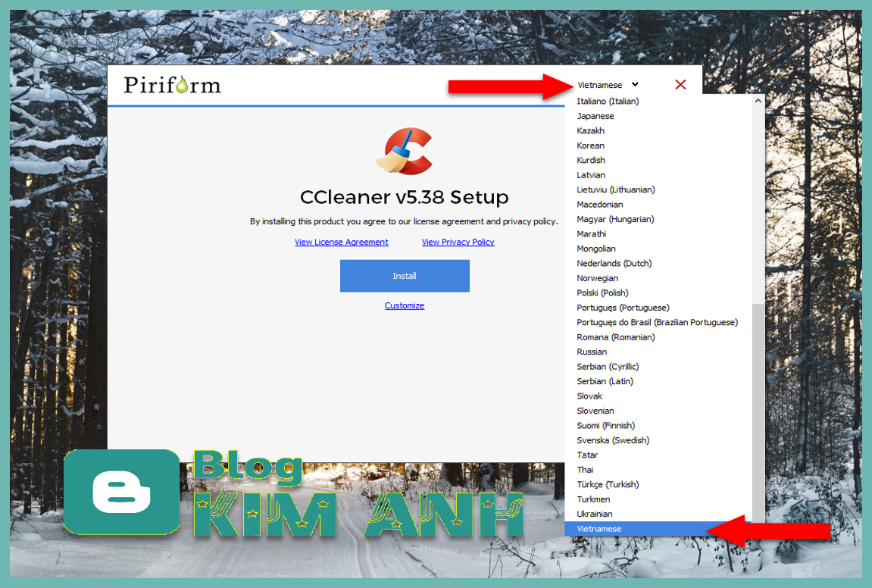Choose Portugues do Brasil (Brazilian Portuguese)
The width and height of the screenshot is (872, 588).
point(658,323)
